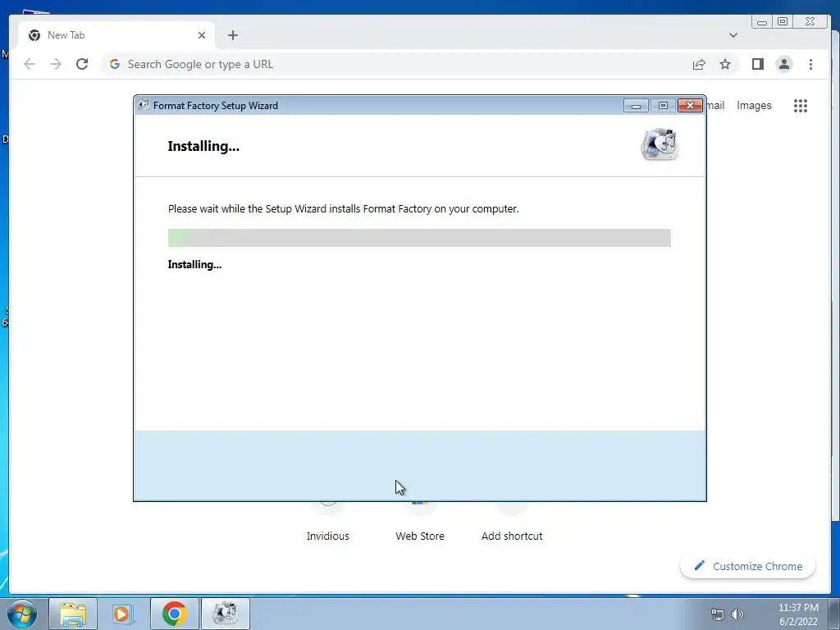Click the Show desktop strip

tap(834, 614)
